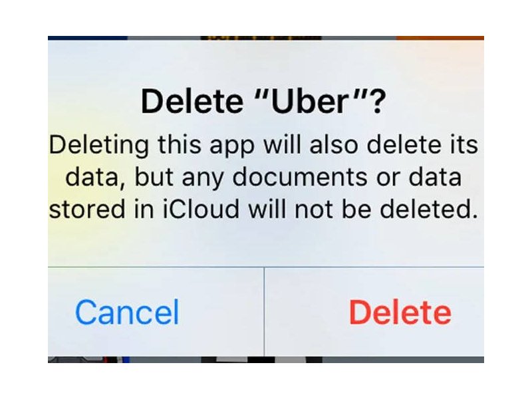Click the question mark in the alert title

(378, 102)
